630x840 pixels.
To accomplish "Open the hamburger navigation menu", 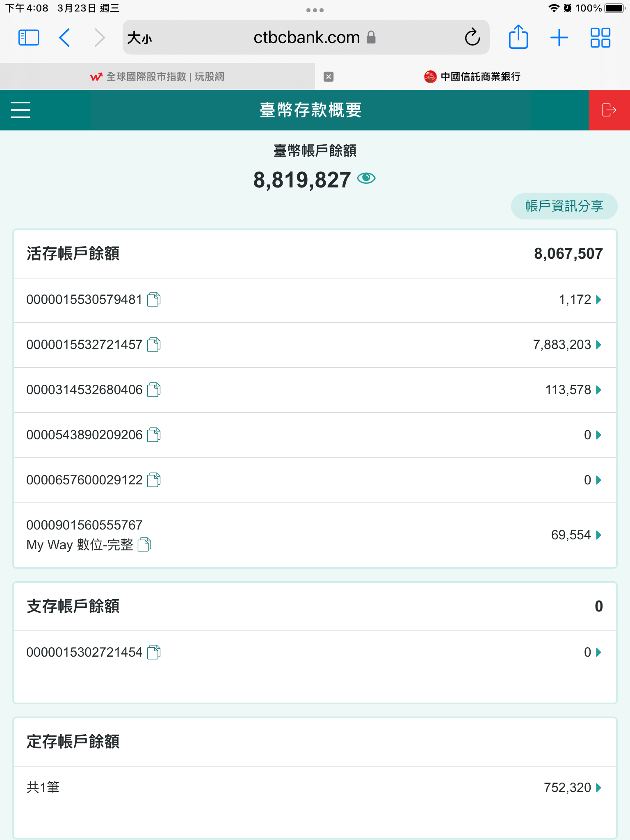I will (21, 110).
